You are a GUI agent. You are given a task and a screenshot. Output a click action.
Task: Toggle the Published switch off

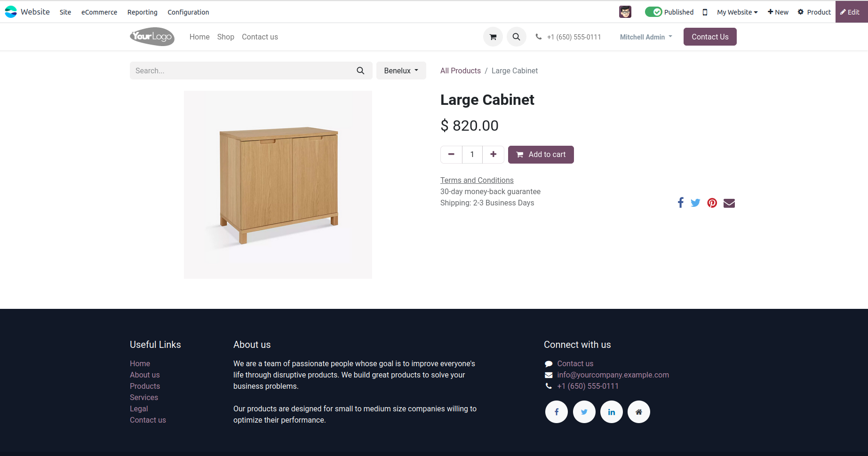(653, 12)
